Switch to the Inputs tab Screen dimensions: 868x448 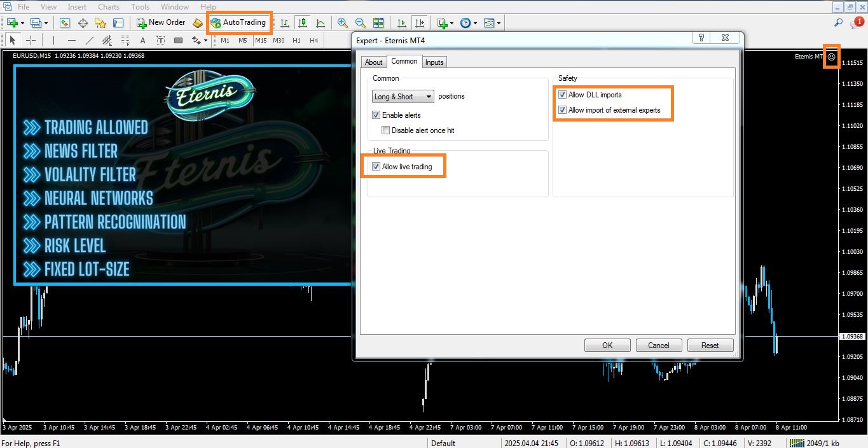click(434, 62)
